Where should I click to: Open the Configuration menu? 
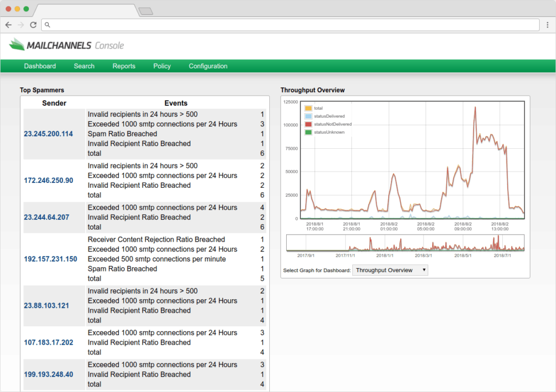click(208, 66)
